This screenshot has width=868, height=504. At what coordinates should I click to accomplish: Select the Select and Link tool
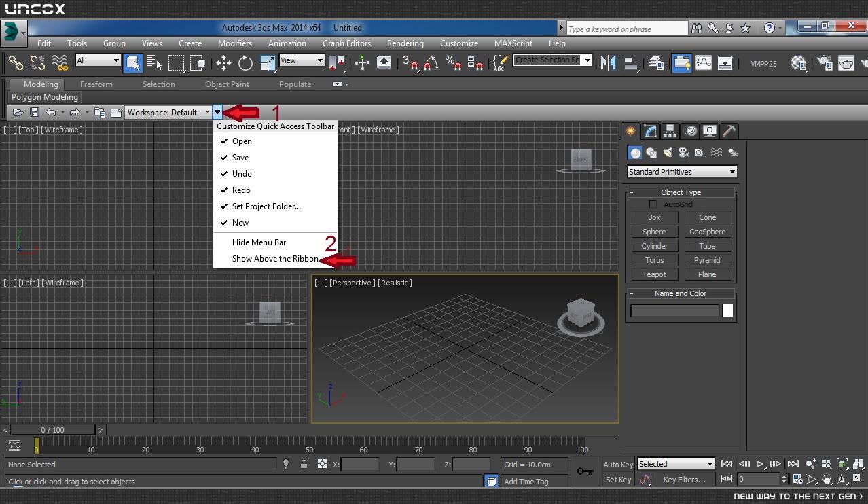pos(16,62)
